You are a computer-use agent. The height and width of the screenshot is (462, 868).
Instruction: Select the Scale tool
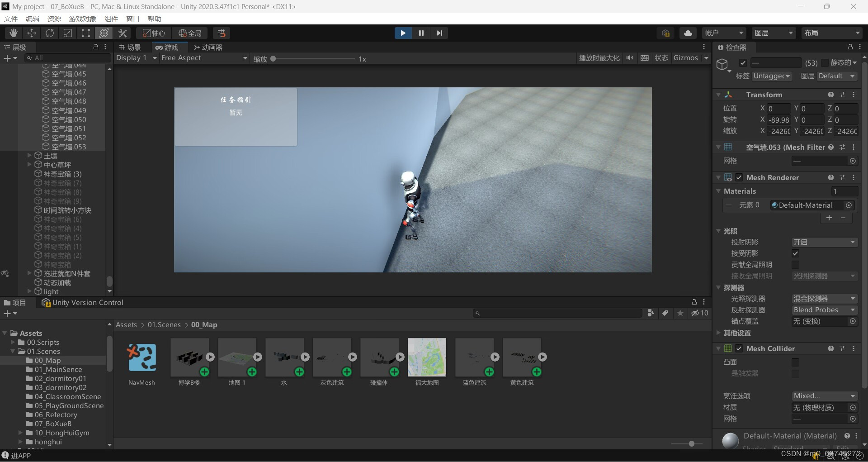(68, 33)
